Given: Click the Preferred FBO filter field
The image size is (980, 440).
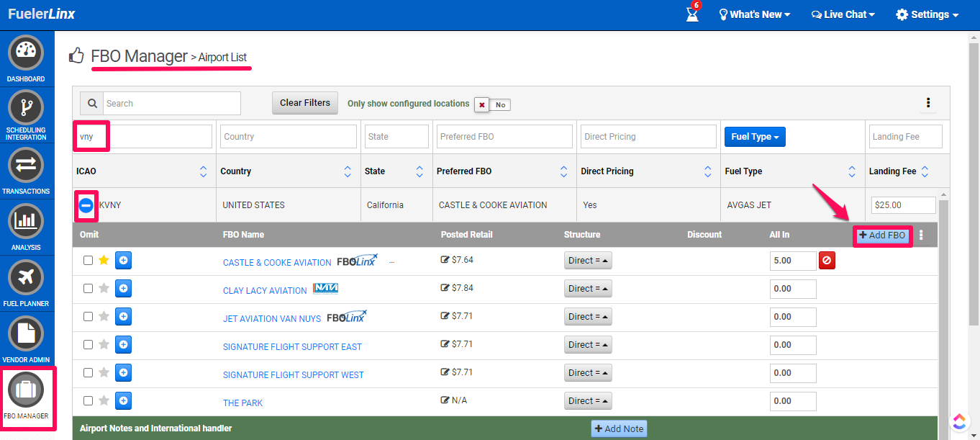Looking at the screenshot, I should click(x=504, y=137).
